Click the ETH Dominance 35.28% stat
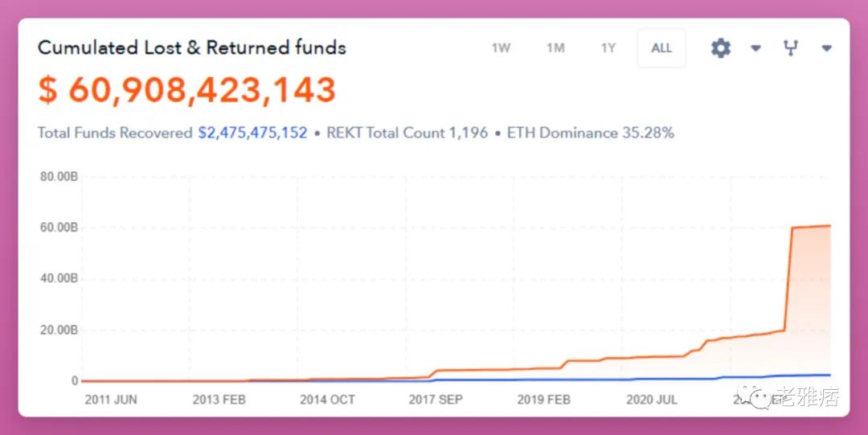 [x=590, y=133]
